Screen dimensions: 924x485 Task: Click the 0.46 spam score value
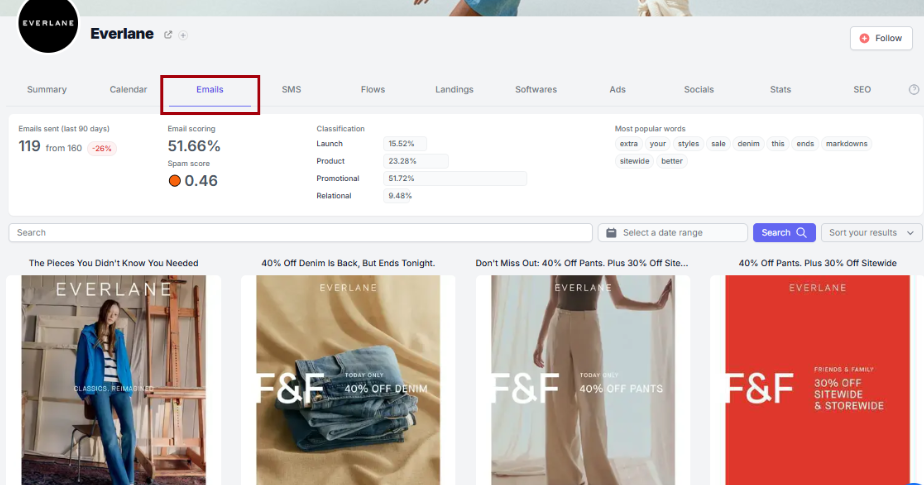[x=201, y=181]
